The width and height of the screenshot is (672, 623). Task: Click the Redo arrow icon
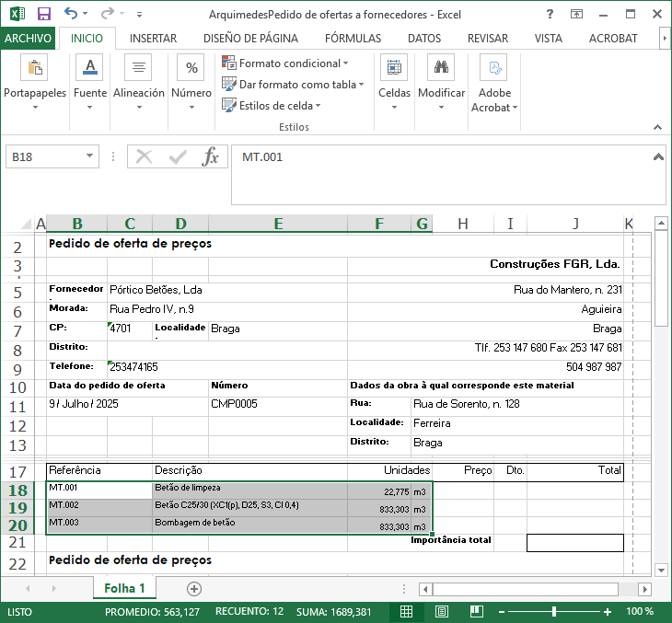click(x=107, y=13)
